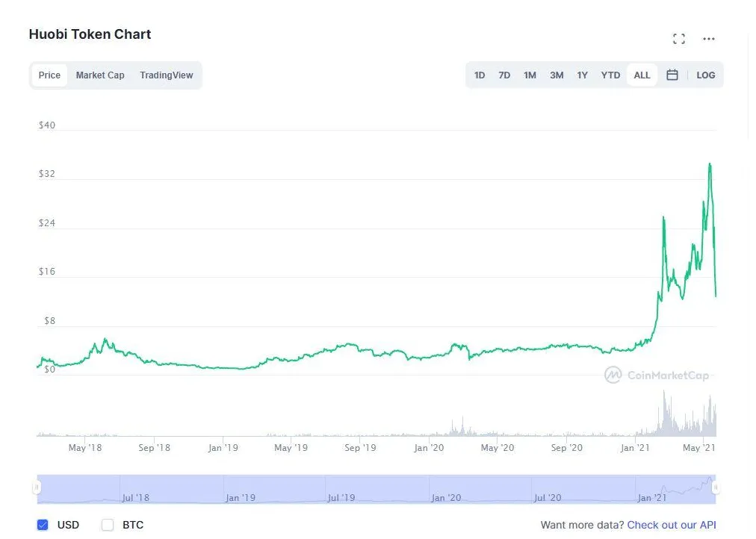Select the 1Y time range
The width and height of the screenshot is (756, 539).
tap(582, 75)
